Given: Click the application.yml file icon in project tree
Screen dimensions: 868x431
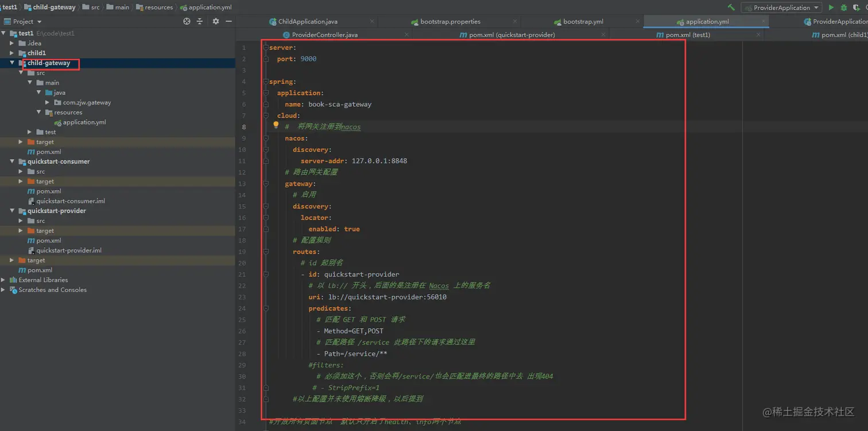Looking at the screenshot, I should click(x=58, y=122).
